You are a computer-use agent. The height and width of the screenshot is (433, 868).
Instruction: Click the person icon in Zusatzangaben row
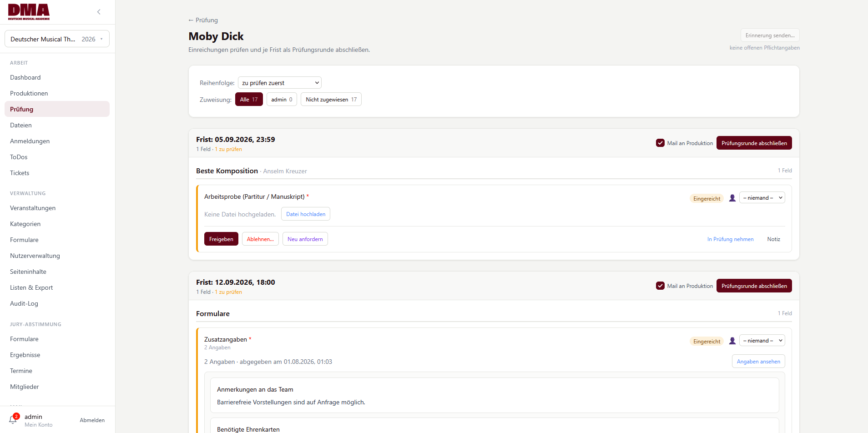[x=732, y=341]
